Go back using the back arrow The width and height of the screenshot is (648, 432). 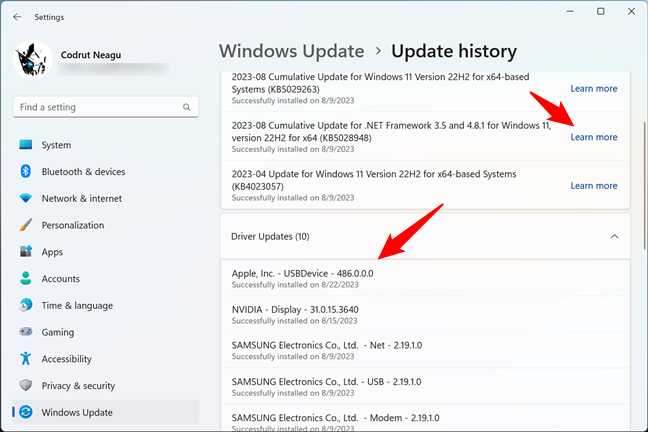17,17
